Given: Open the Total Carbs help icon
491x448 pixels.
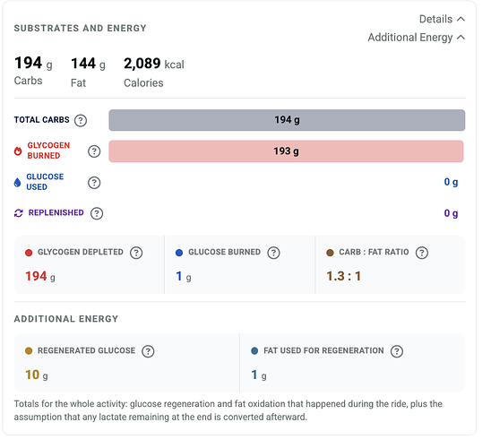Looking at the screenshot, I should (x=81, y=120).
